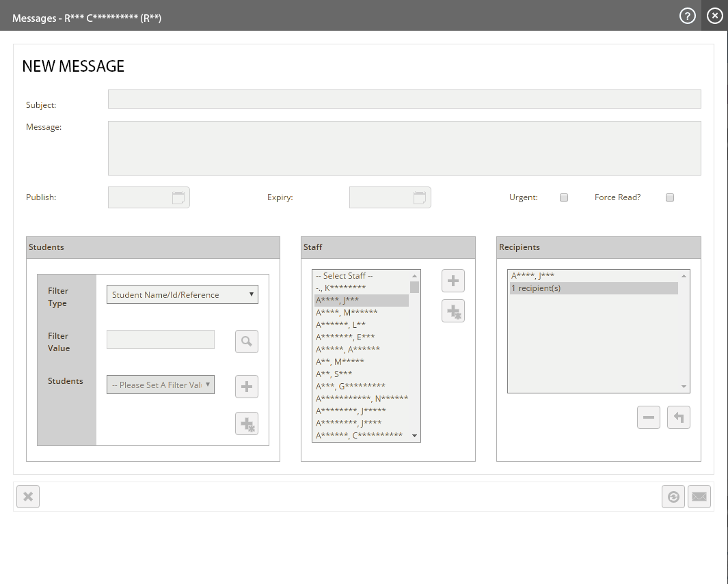Add selected student with plus icon
Image resolution: width=728 pixels, height=584 pixels.
coord(247,387)
